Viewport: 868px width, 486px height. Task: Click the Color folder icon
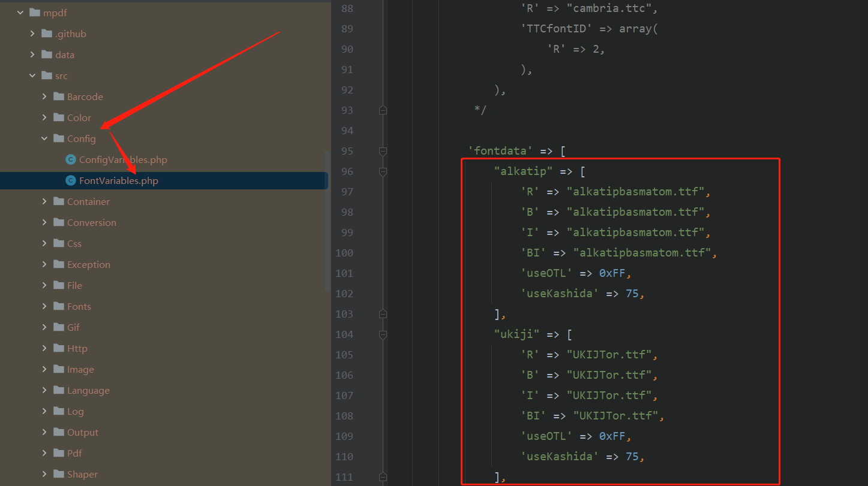[58, 117]
